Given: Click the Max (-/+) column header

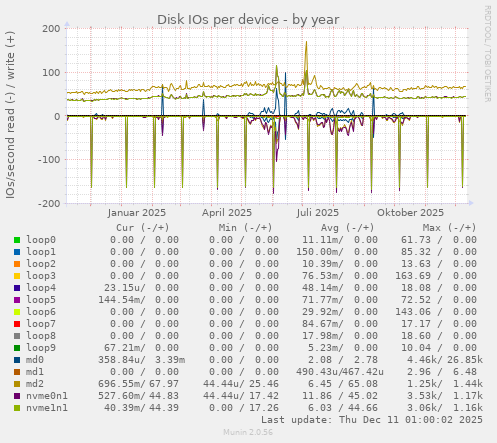Looking at the screenshot, I should pyautogui.click(x=450, y=228).
